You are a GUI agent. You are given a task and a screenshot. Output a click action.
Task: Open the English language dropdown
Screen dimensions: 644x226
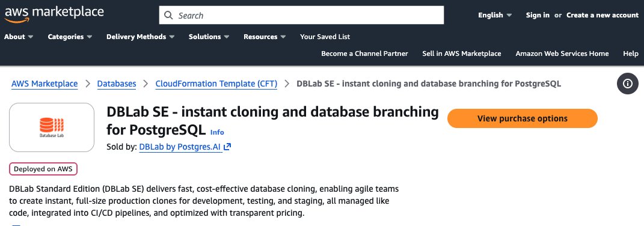[495, 15]
